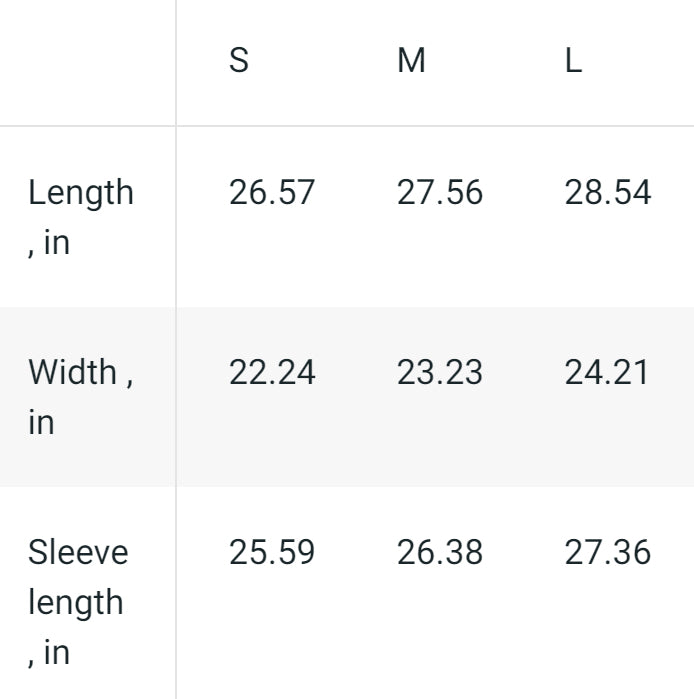The image size is (694, 699).
Task: Click the empty top-left header cell
Action: 88,61
